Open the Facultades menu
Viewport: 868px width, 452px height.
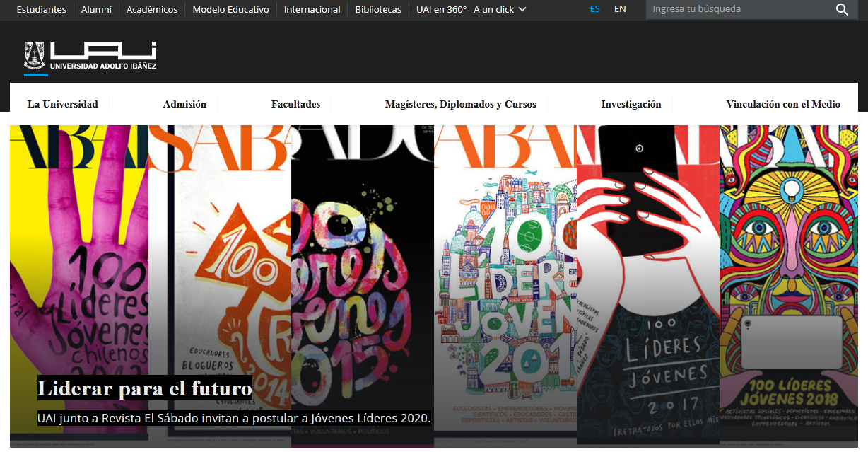(295, 104)
